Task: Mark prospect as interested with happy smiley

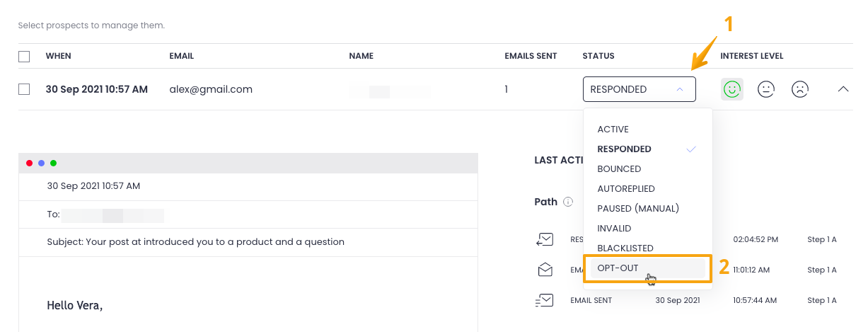Action: coord(732,89)
